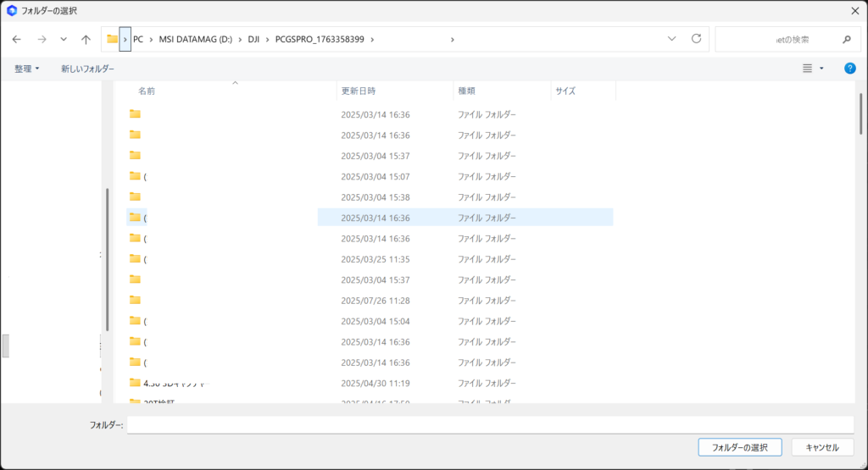Open the recent locations dropdown arrow
The height and width of the screenshot is (470, 868).
64,39
